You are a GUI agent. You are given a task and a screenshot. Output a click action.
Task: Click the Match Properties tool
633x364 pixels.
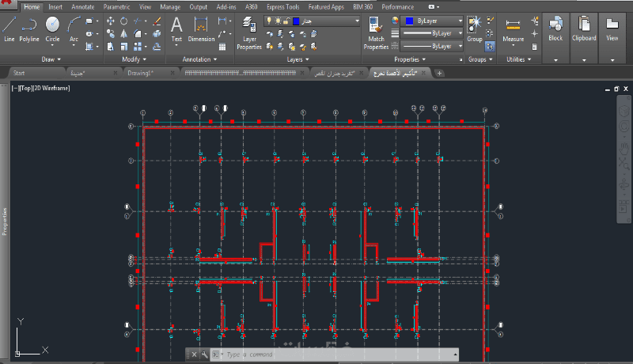pyautogui.click(x=376, y=33)
